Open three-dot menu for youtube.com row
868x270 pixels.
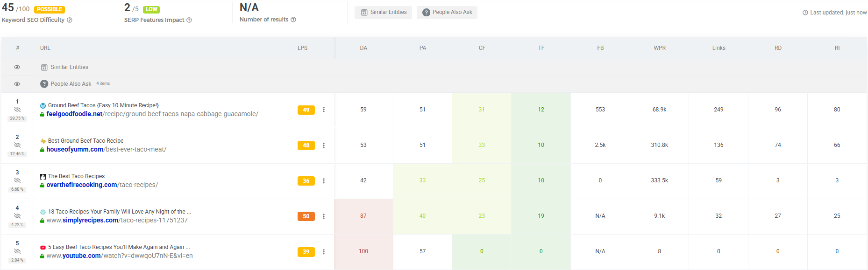point(324,252)
